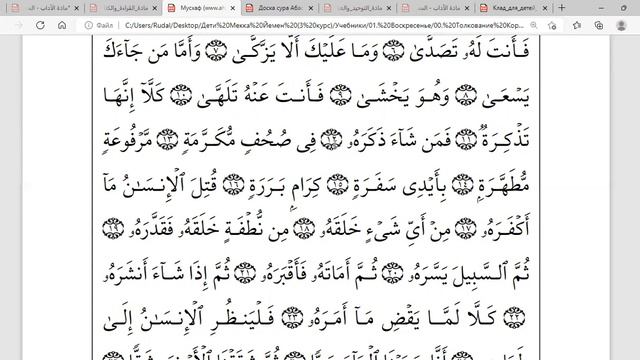This screenshot has height=360, width=640.
Task: Click the forward navigation arrow
Action: 19,25
